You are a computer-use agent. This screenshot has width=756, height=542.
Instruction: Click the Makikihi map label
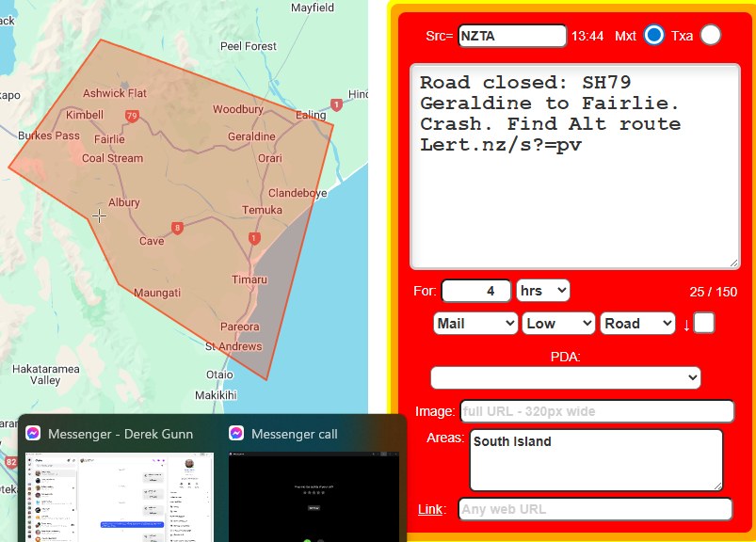point(216,395)
